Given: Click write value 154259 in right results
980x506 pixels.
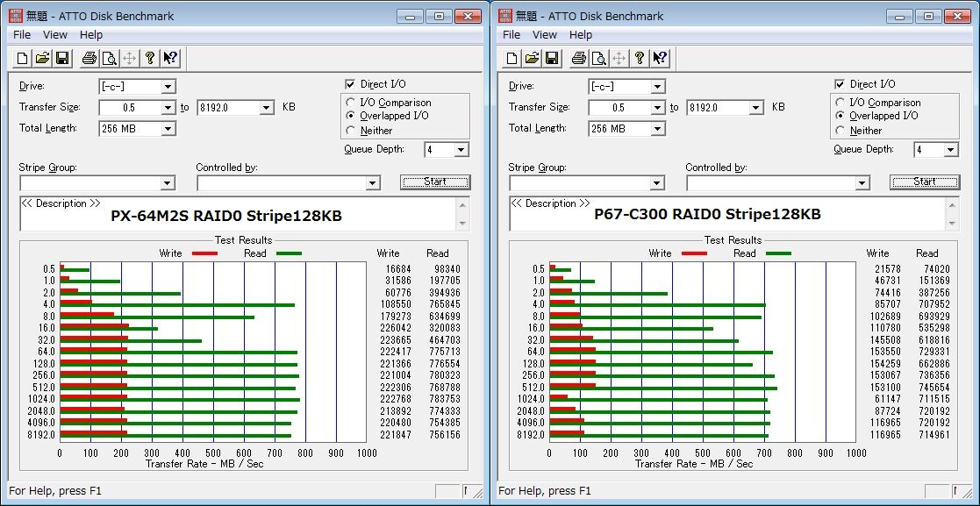Looking at the screenshot, I should click(x=885, y=364).
